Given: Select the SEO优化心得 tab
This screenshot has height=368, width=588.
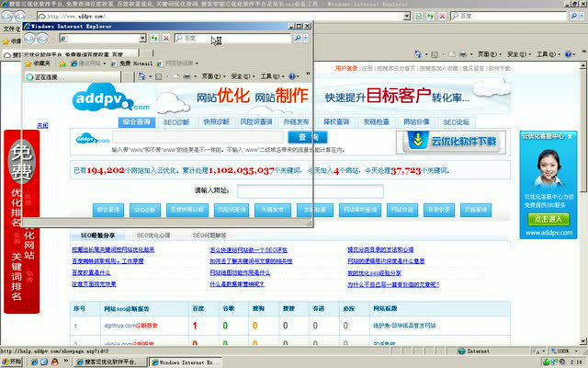Looking at the screenshot, I should (x=153, y=236).
